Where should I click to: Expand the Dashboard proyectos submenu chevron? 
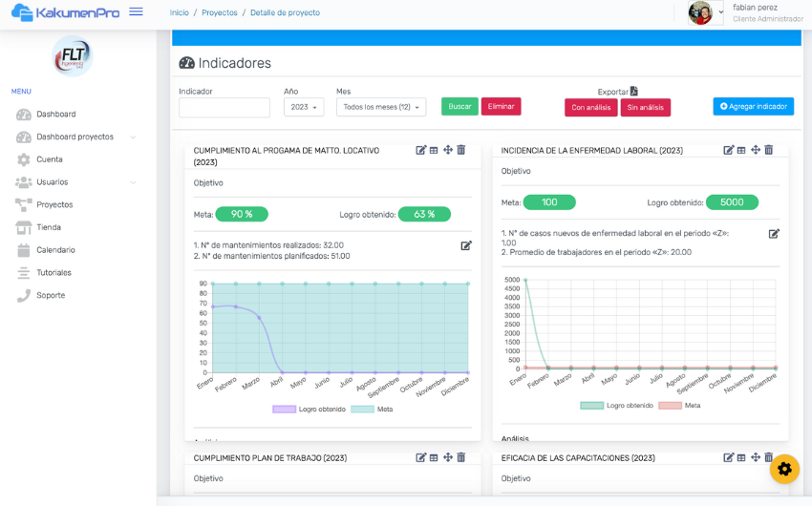[x=133, y=137]
